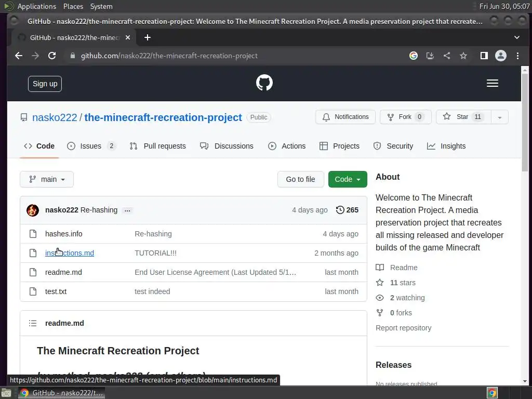Click the Chrome icon at taskbar right
This screenshot has width=532, height=399.
[493, 393]
